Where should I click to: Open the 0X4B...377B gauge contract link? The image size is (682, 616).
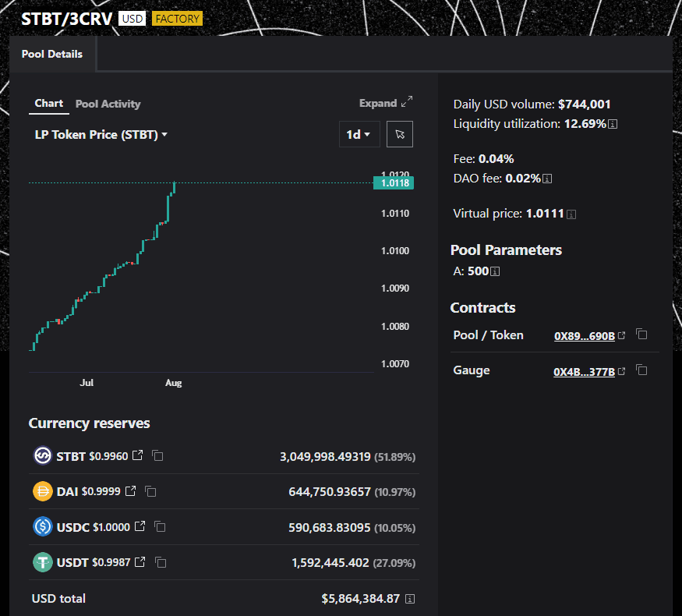[x=584, y=371]
